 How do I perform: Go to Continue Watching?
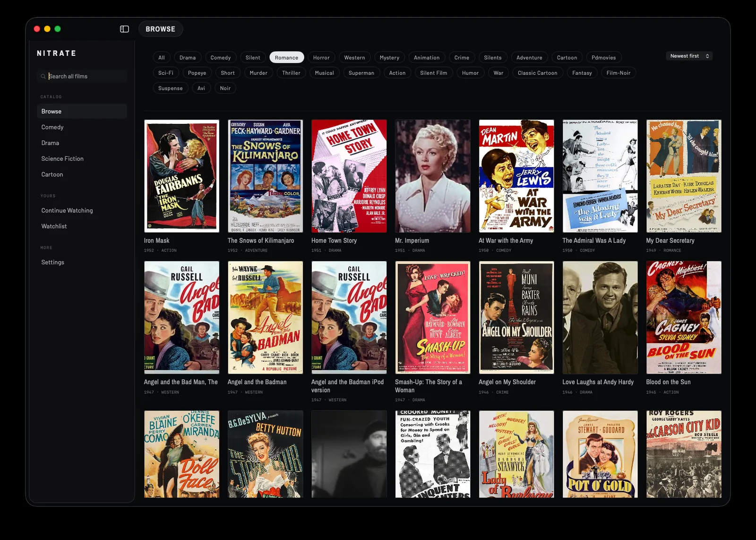tap(82, 210)
